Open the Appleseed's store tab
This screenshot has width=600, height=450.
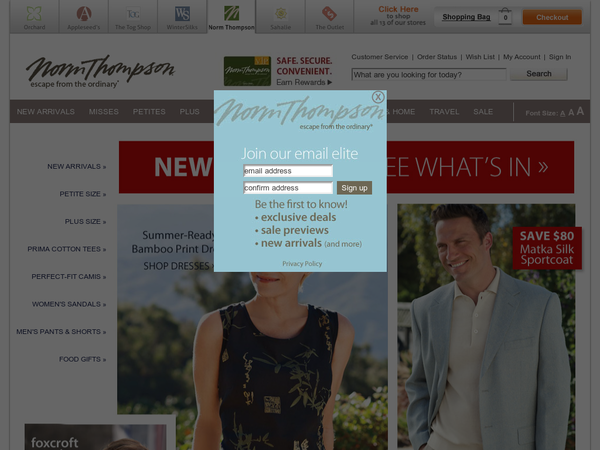pyautogui.click(x=83, y=17)
